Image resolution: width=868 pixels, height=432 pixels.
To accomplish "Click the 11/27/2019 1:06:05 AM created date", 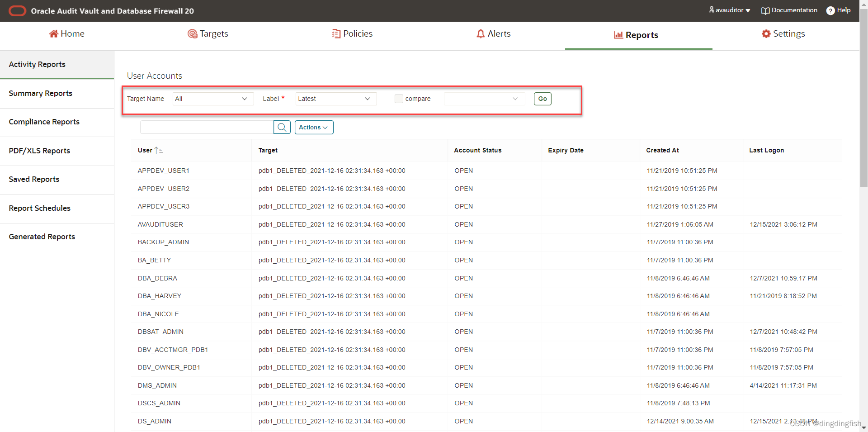I will coord(680,224).
